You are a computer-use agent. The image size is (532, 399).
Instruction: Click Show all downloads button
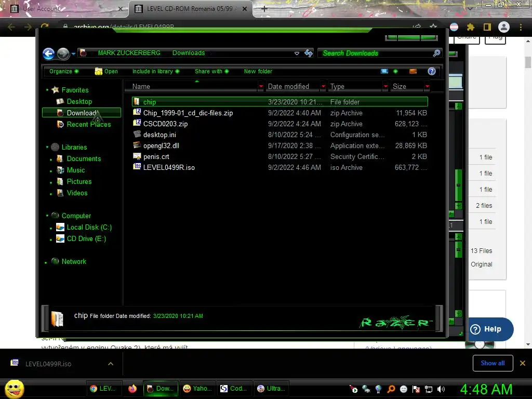tap(493, 363)
